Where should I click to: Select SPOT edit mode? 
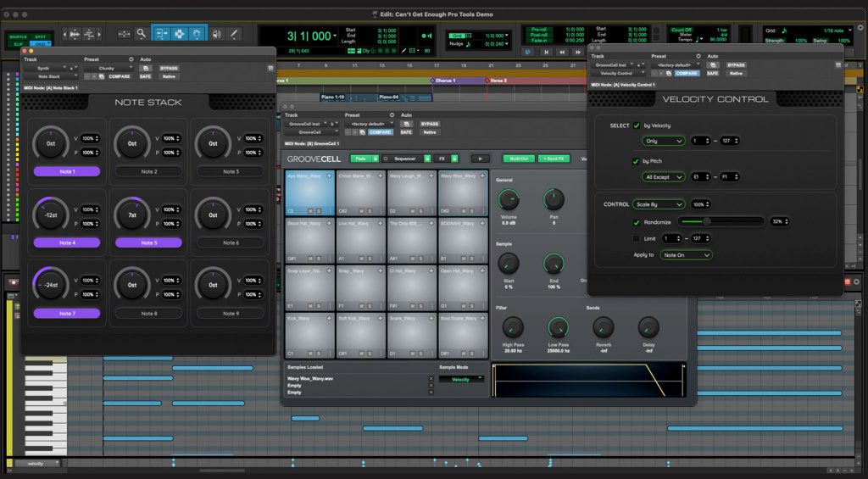tap(41, 37)
